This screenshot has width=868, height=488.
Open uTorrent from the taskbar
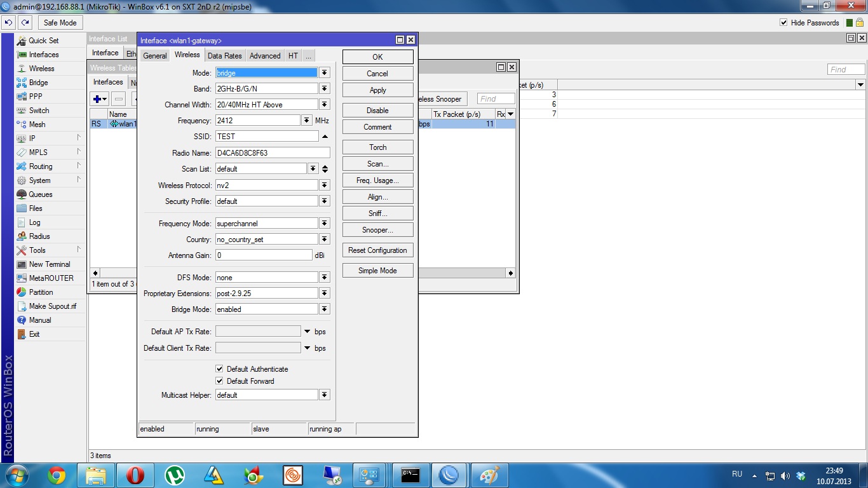point(174,475)
